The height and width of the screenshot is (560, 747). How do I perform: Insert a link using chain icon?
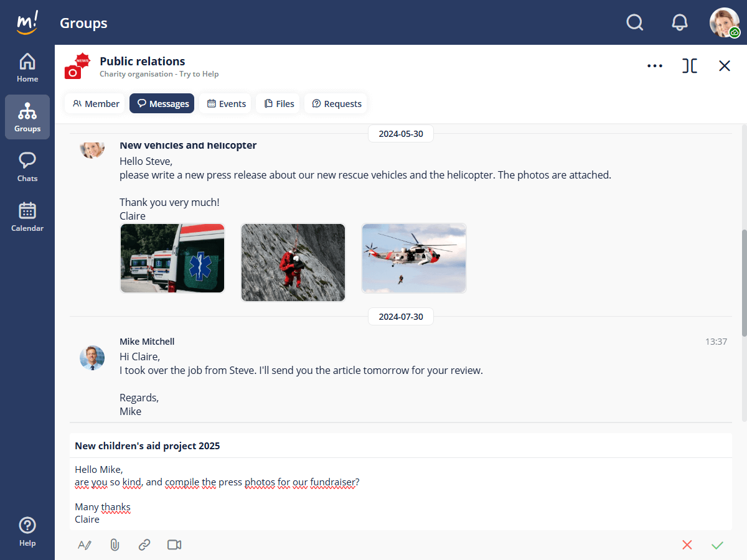tap(144, 545)
